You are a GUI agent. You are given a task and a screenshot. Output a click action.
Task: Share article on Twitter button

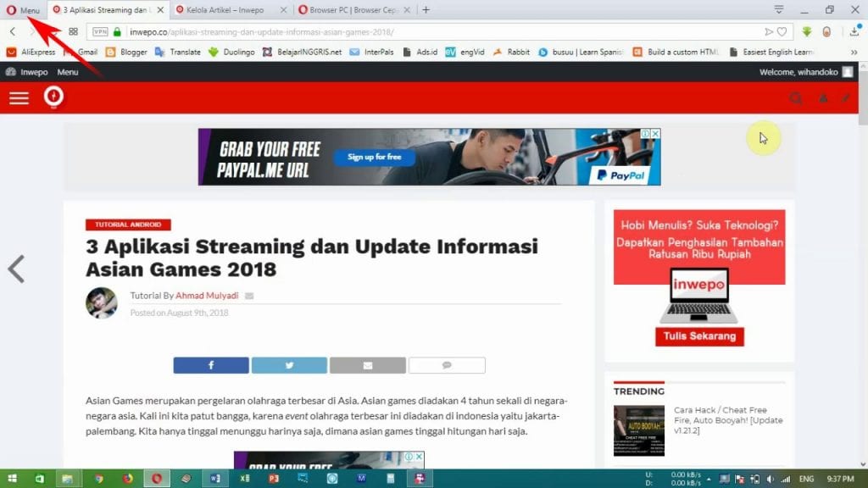[x=289, y=365]
